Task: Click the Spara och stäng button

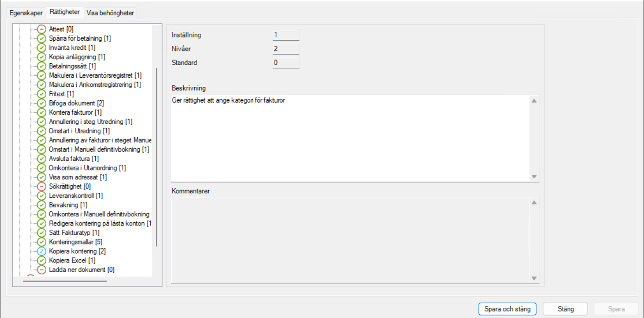Action: tap(507, 309)
